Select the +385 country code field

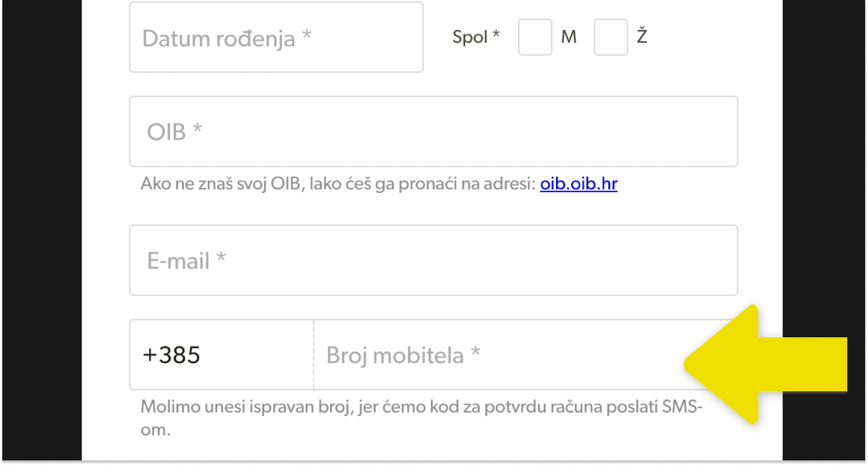pyautogui.click(x=222, y=355)
